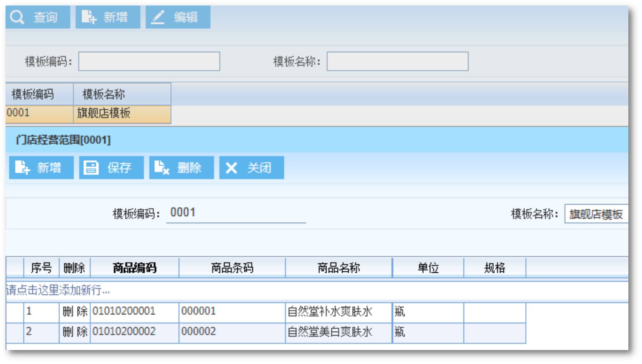This screenshot has width=642, height=364.
Task: Click sequence number 1 cell
Action: click(x=41, y=312)
